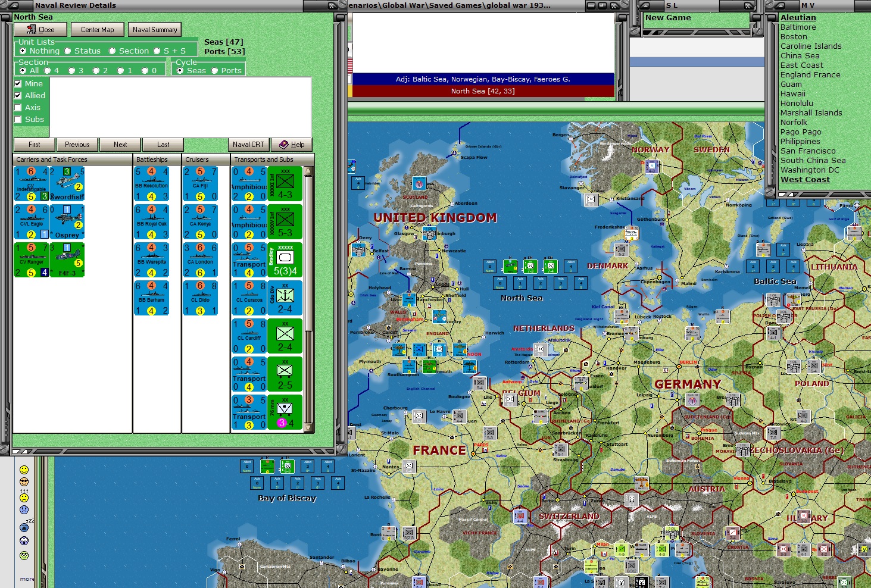Select the 76 mm 3-4 unit counter
The height and width of the screenshot is (588, 871).
pos(285,412)
